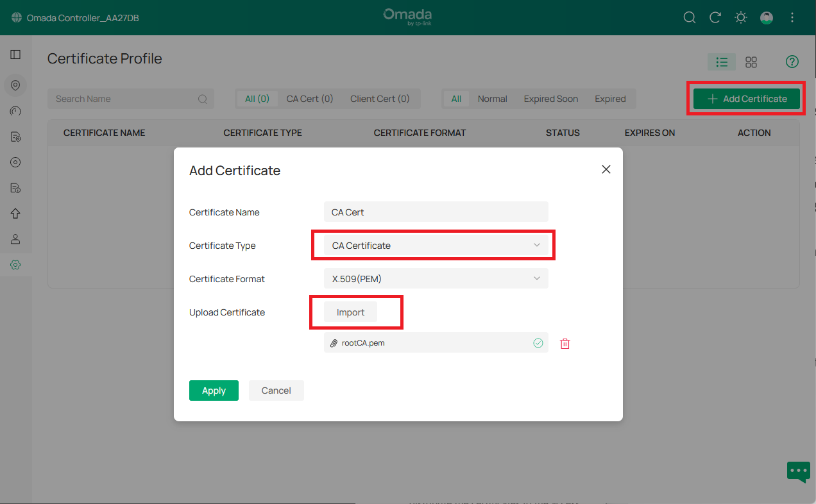Screen dimensions: 816x504
Task: Open the search icon in the top bar
Action: [689, 17]
